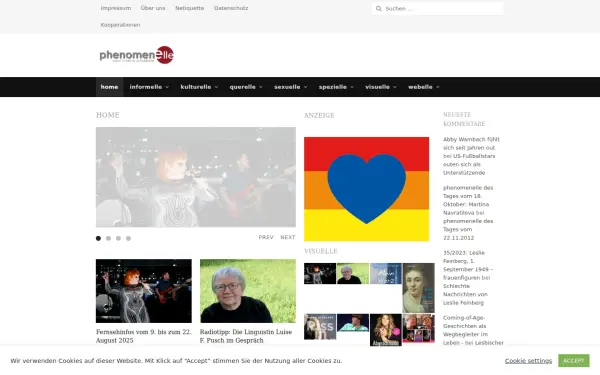
Task: Open Radiotipp Linguistin Luise F. Pusch article
Action: (x=246, y=336)
